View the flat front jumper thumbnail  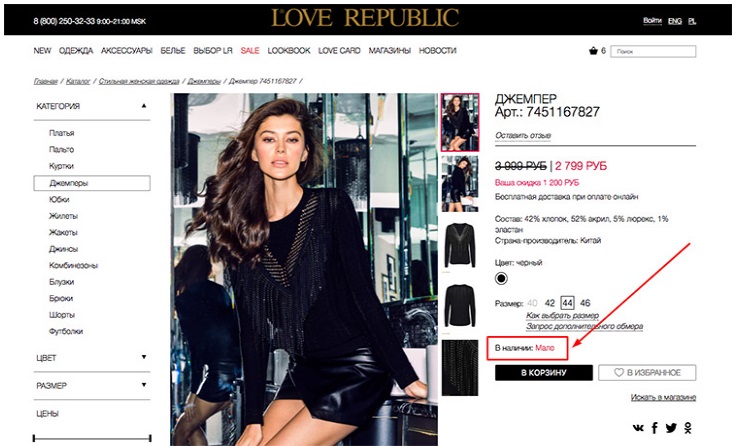pyautogui.click(x=460, y=245)
